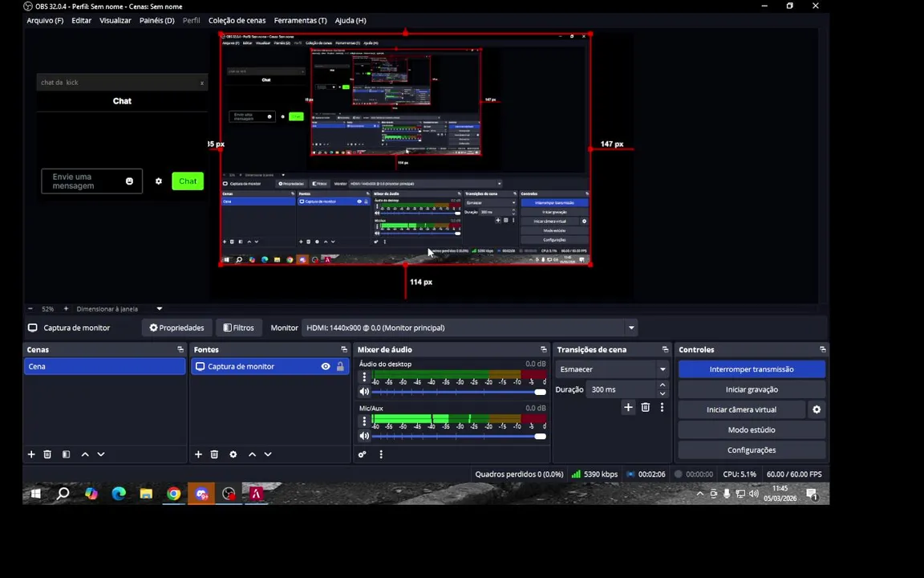Move source up arrow in Fontes panel
924x578 pixels.
click(252, 454)
